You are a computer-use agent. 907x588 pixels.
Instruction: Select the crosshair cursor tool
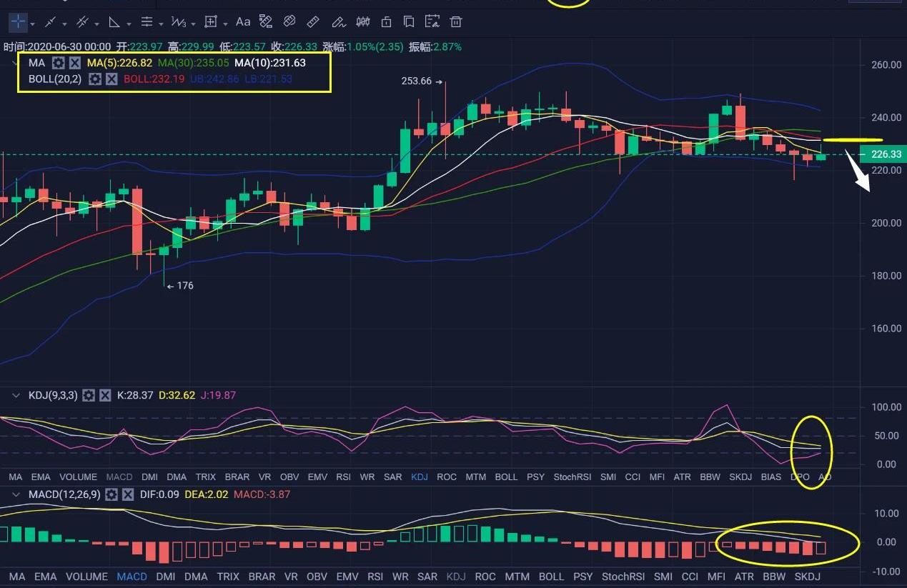pos(18,22)
